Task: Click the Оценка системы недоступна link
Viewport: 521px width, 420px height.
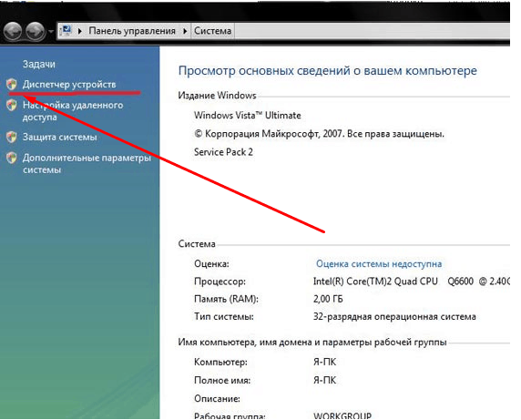Action: pyautogui.click(x=379, y=264)
